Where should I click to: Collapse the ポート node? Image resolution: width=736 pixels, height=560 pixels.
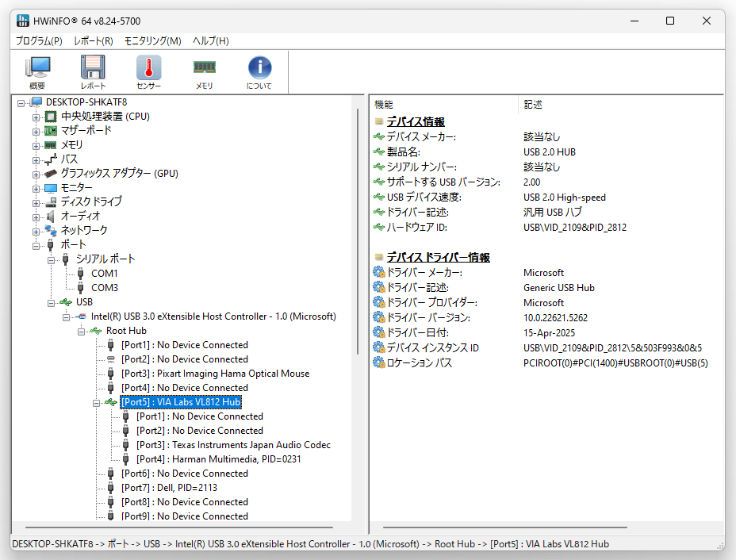(x=36, y=246)
